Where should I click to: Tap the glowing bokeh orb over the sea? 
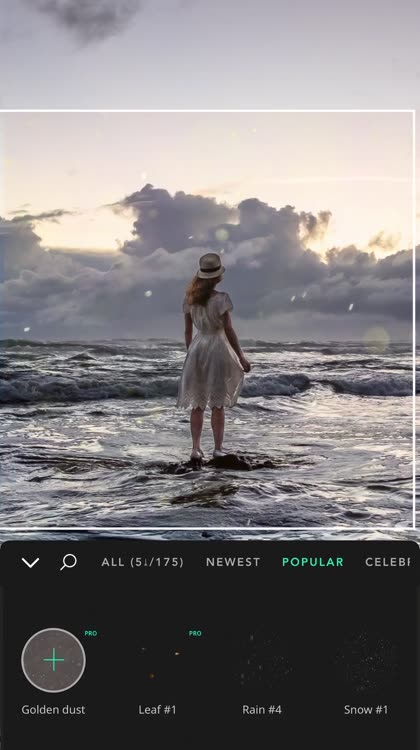376,339
